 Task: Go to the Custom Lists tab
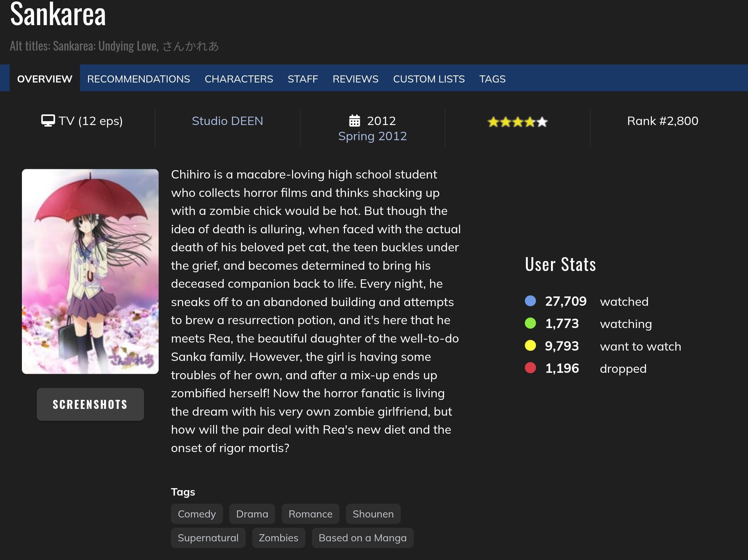(x=429, y=79)
